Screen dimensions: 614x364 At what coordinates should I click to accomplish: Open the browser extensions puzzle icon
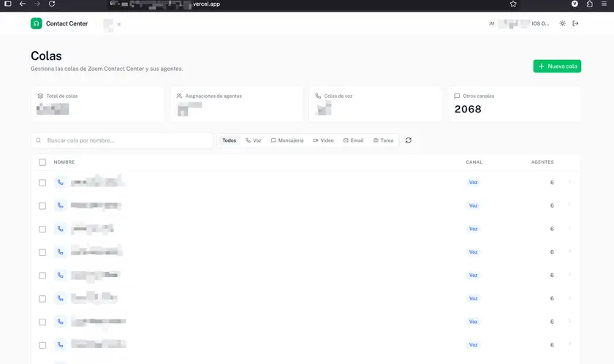click(589, 4)
